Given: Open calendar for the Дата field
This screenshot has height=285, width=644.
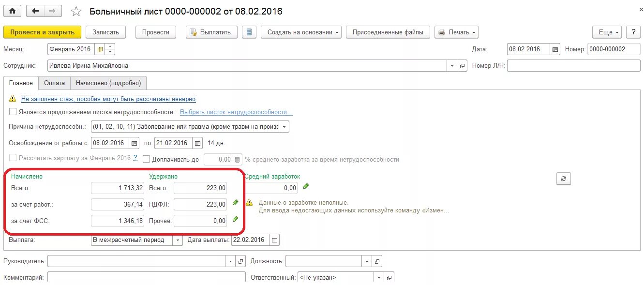Looking at the screenshot, I should click(555, 49).
